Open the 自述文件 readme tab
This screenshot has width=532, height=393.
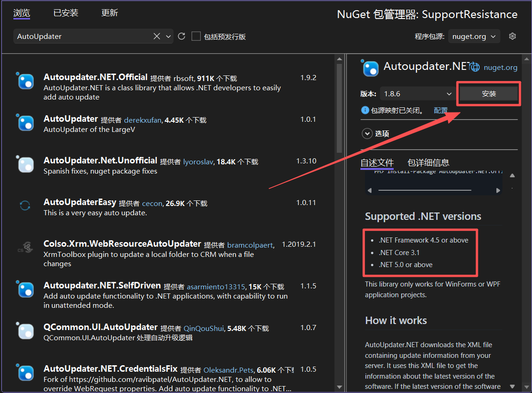click(x=377, y=162)
